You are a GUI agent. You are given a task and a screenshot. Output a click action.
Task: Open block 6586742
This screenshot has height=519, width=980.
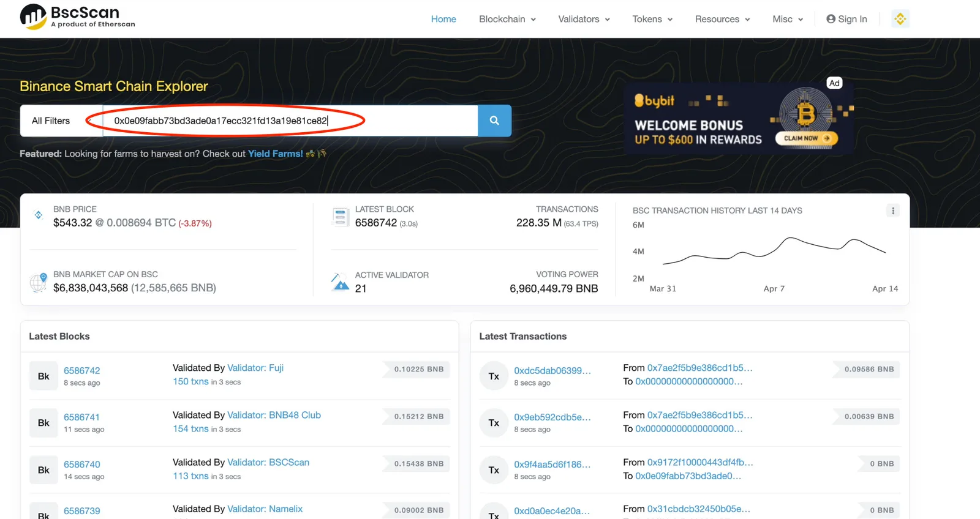[82, 370]
